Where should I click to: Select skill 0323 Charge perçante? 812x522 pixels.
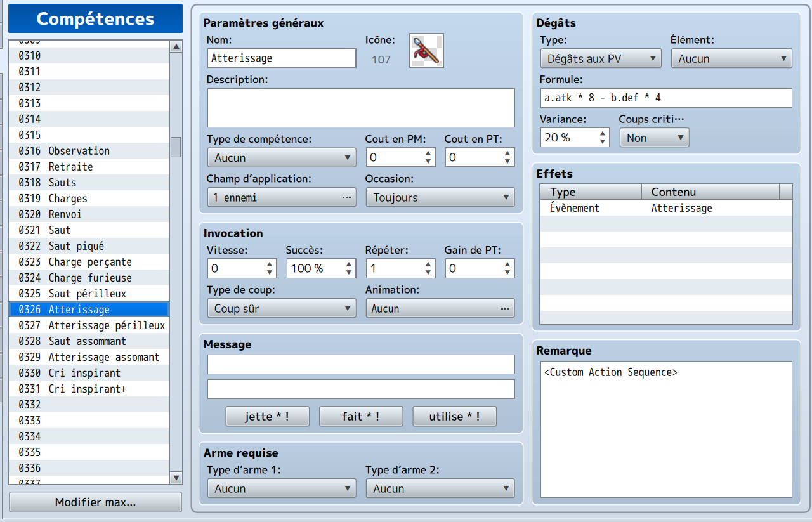pos(89,262)
